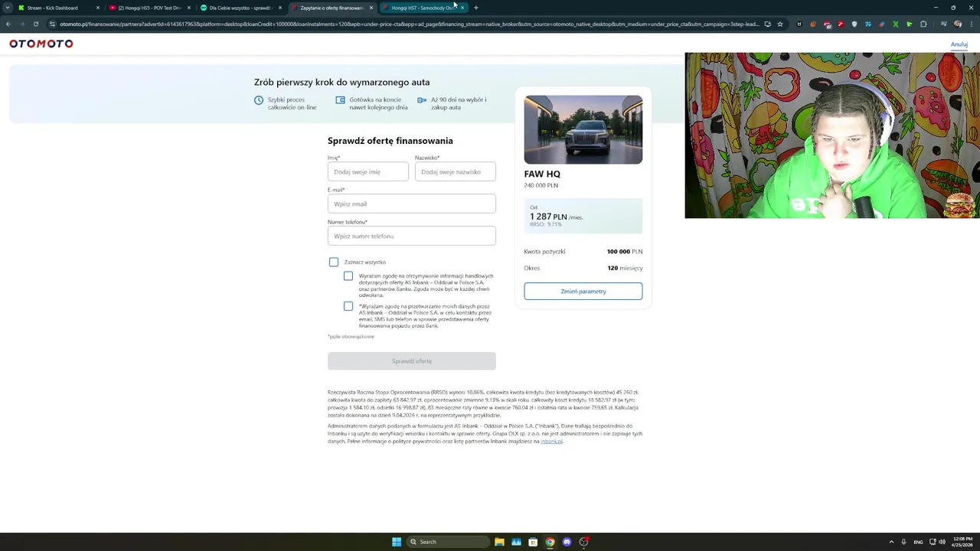The width and height of the screenshot is (980, 551).
Task: Click the 240 000 PLN price text
Action: 541,185
